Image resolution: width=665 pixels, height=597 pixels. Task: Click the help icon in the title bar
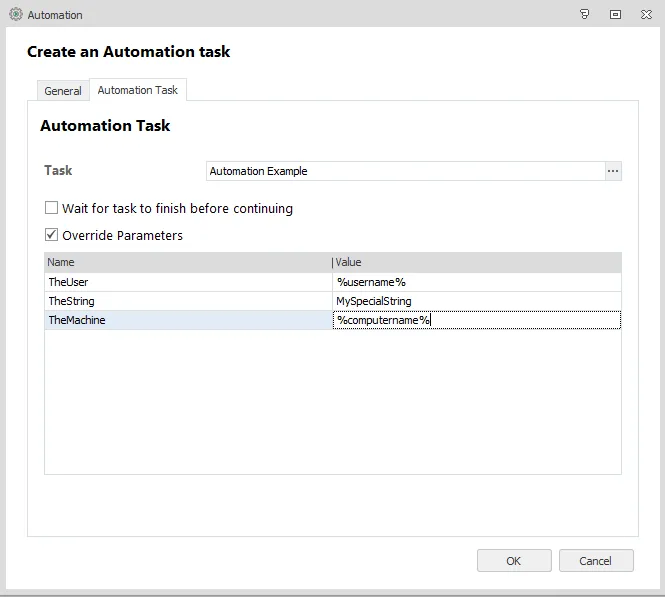click(x=585, y=15)
